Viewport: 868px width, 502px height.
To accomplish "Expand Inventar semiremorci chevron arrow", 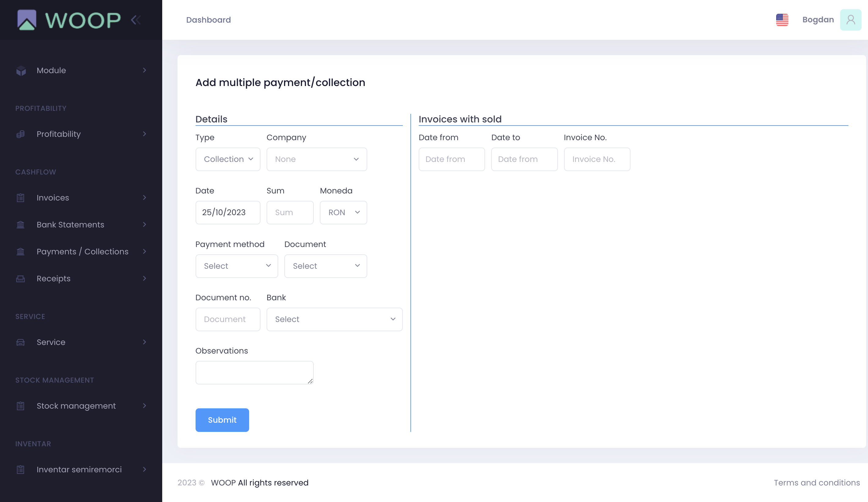I will coord(144,469).
